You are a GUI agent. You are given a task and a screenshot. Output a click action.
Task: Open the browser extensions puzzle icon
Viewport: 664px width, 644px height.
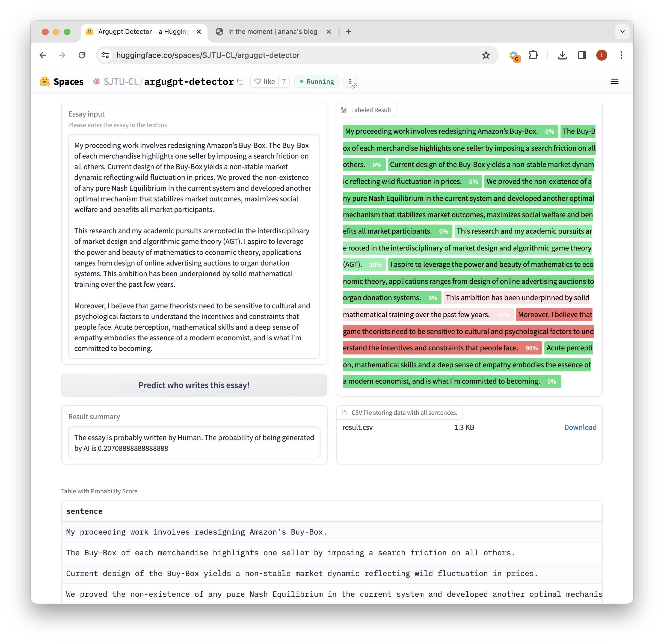[533, 55]
